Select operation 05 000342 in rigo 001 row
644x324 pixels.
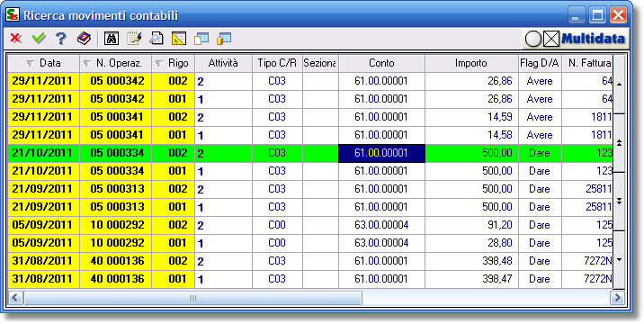pos(115,99)
